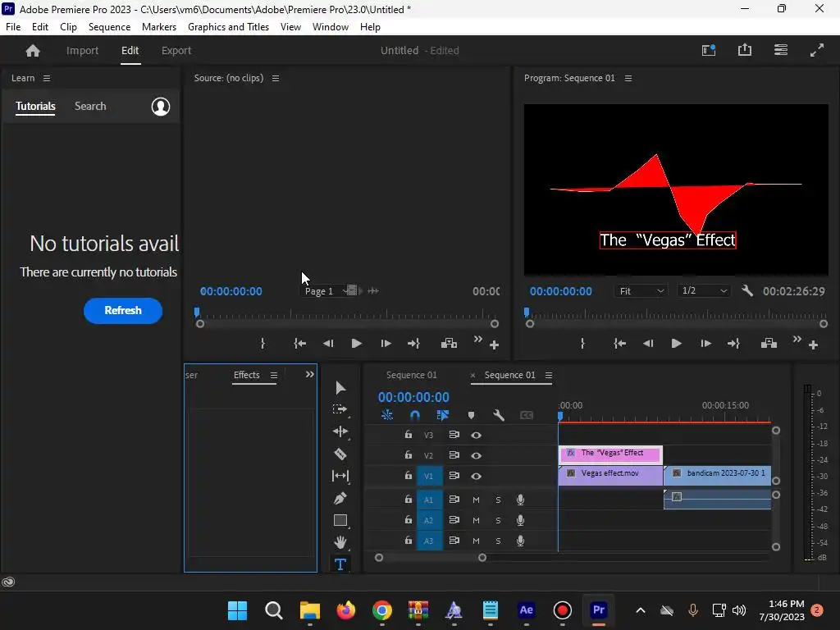Click the Program monitor playhead handle

pyautogui.click(x=527, y=311)
